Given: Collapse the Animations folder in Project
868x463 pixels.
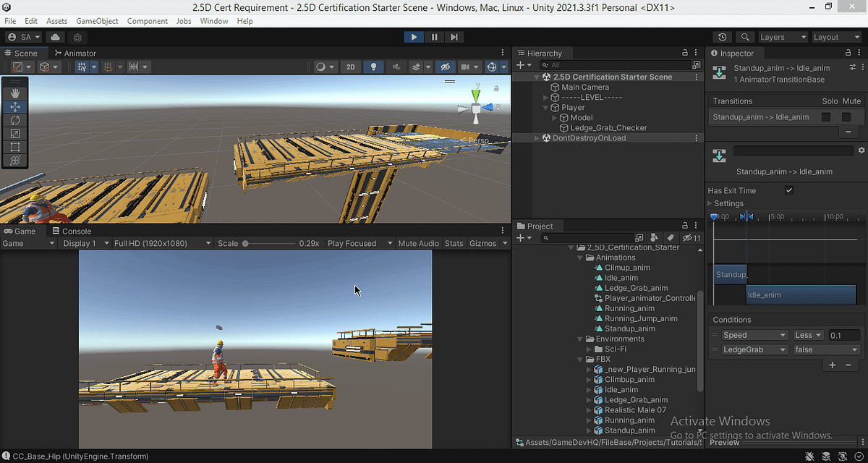Looking at the screenshot, I should point(580,257).
